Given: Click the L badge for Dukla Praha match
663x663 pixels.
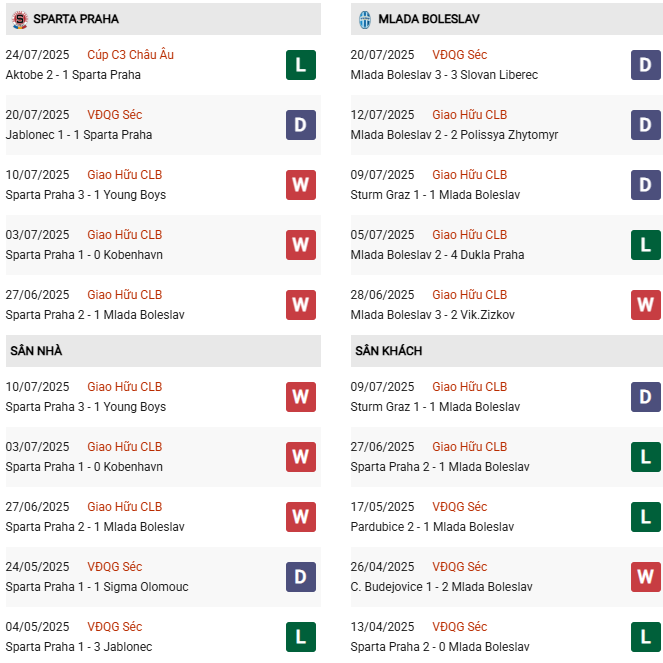Looking at the screenshot, I should [x=646, y=245].
